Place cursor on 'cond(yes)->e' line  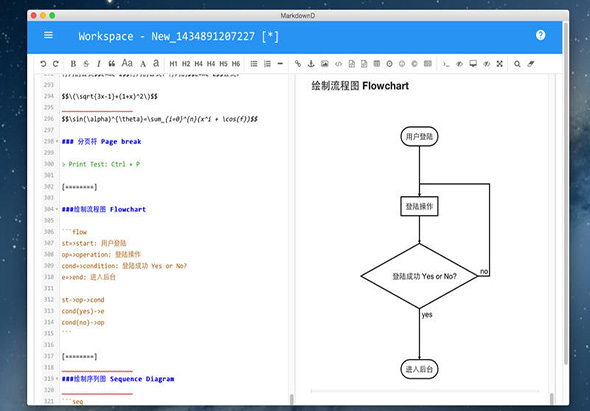click(x=83, y=311)
